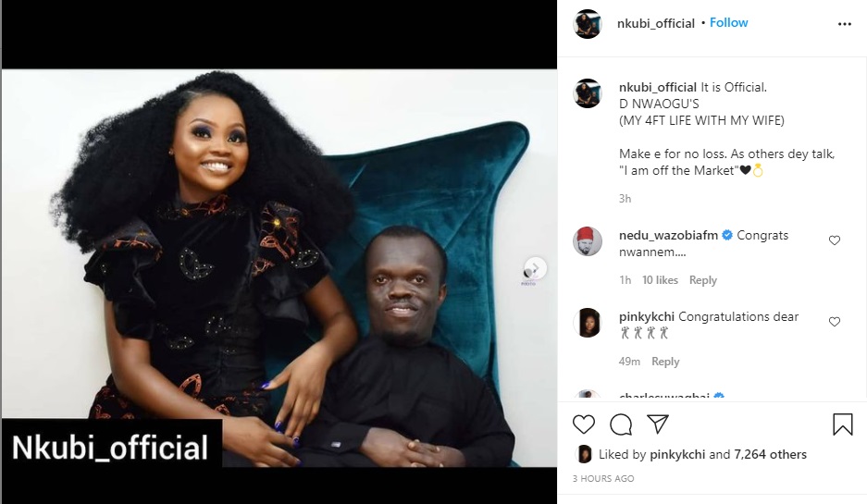Reply to pinkykchi's comment
The height and width of the screenshot is (504, 867).
pyautogui.click(x=665, y=362)
